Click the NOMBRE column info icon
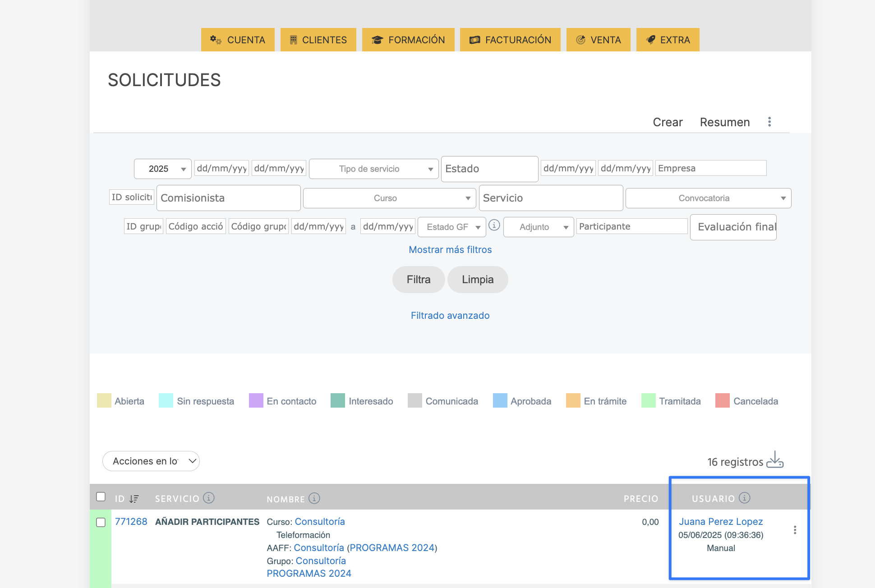The height and width of the screenshot is (588, 875). [x=314, y=498]
